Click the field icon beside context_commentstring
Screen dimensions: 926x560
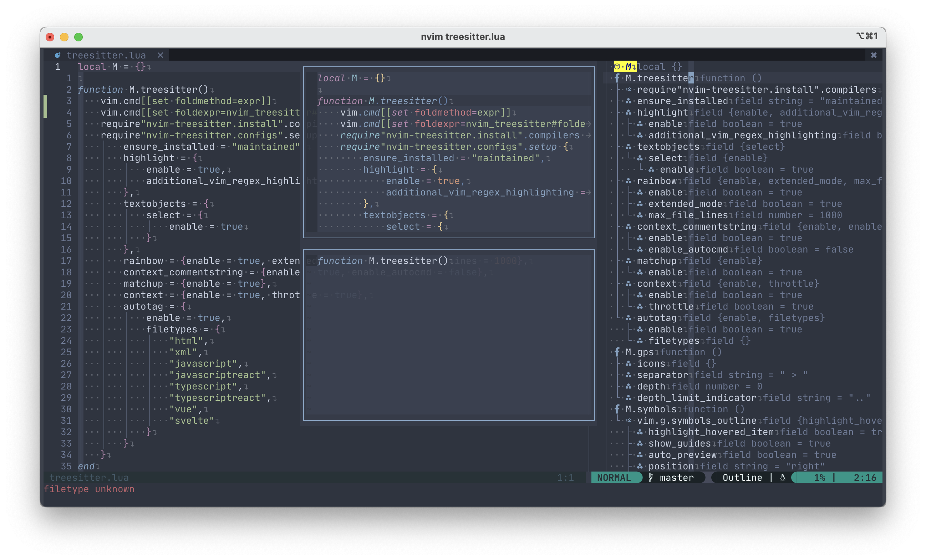click(629, 226)
